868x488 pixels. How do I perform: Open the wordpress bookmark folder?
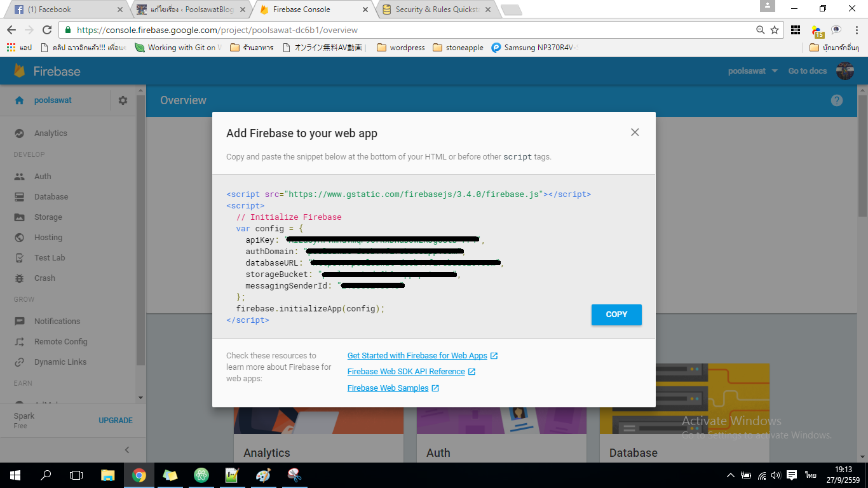[400, 48]
